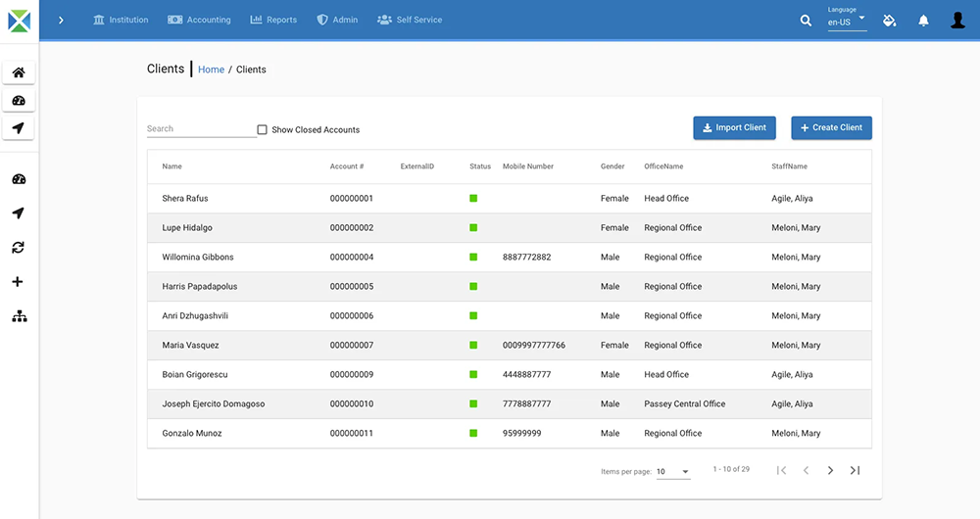Expand the sidebar with the chevron arrow
This screenshot has height=519, width=980.
pyautogui.click(x=61, y=20)
